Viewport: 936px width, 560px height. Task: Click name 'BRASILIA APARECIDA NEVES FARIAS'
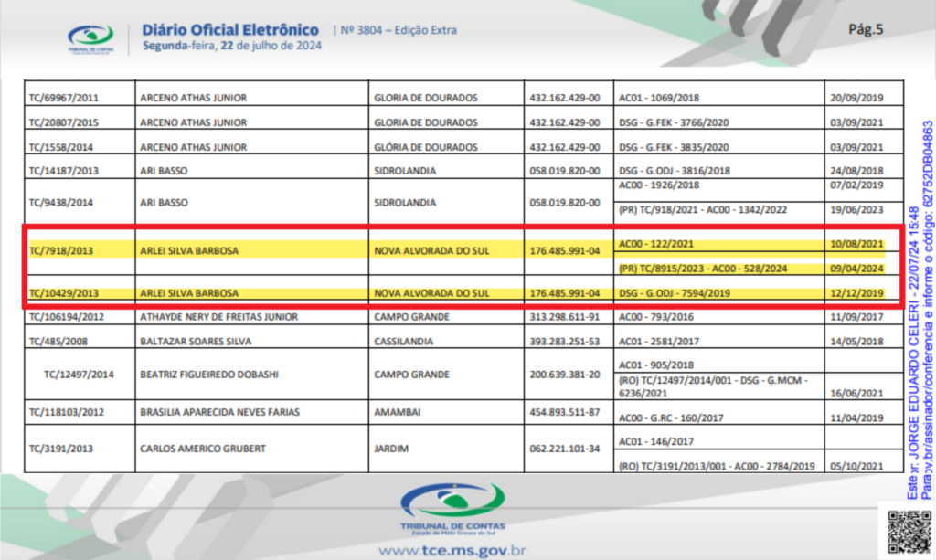(x=219, y=412)
